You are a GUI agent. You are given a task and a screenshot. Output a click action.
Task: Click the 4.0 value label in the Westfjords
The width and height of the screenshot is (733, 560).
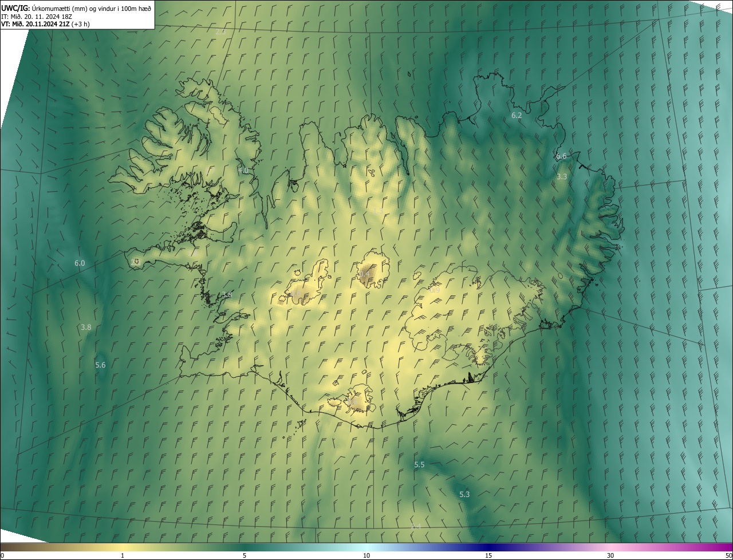point(243,170)
